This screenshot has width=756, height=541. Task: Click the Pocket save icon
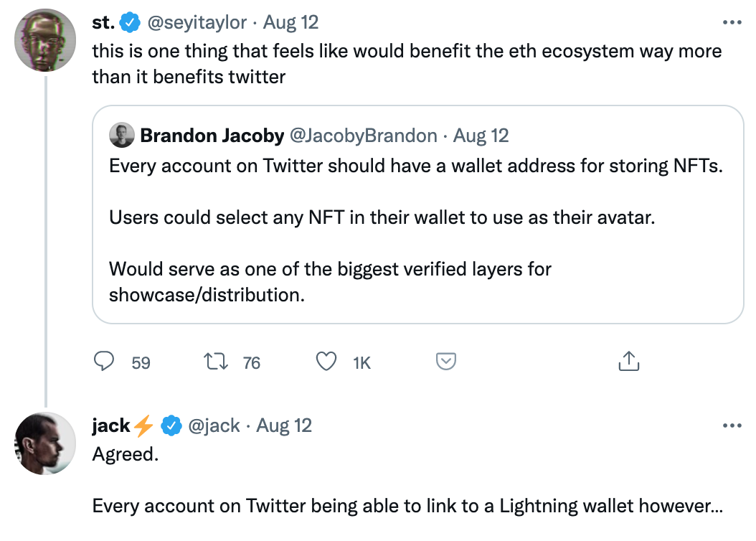click(446, 361)
